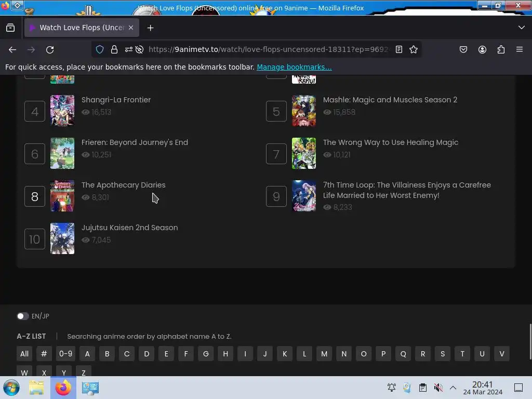The image size is (532, 399).
Task: Click the Mashle poster thumbnail
Action: pyautogui.click(x=303, y=111)
